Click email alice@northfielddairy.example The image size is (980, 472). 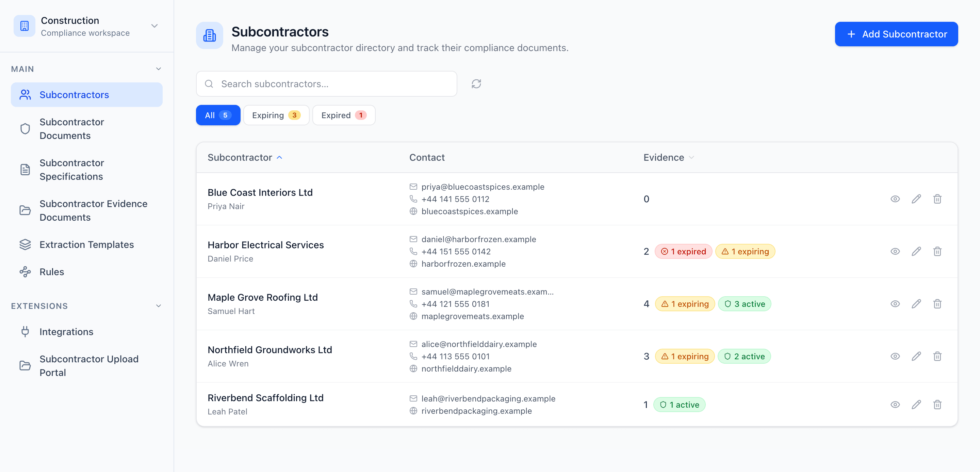[x=479, y=344]
